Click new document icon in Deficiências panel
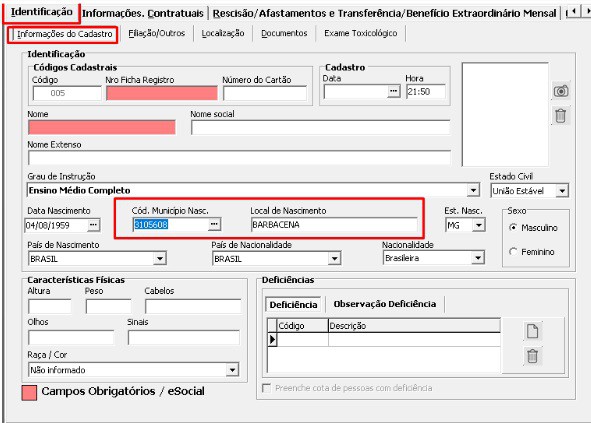591x423 pixels. click(532, 331)
